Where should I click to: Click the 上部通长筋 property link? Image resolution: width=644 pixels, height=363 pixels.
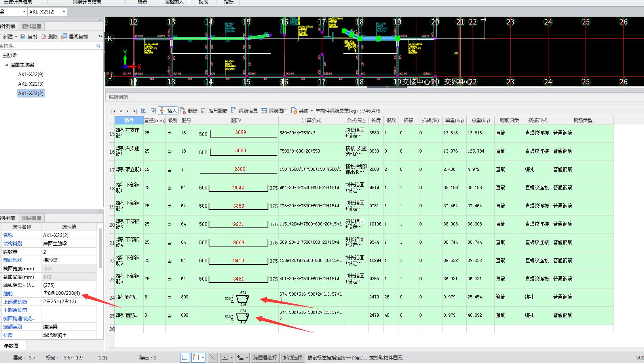pos(15,302)
